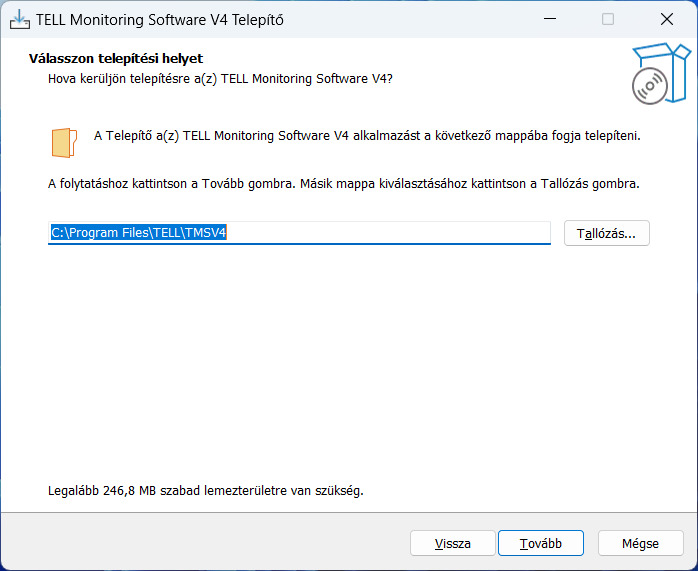Click the highlighted C:\Program Files\TELL\TMSV4 text

[138, 232]
